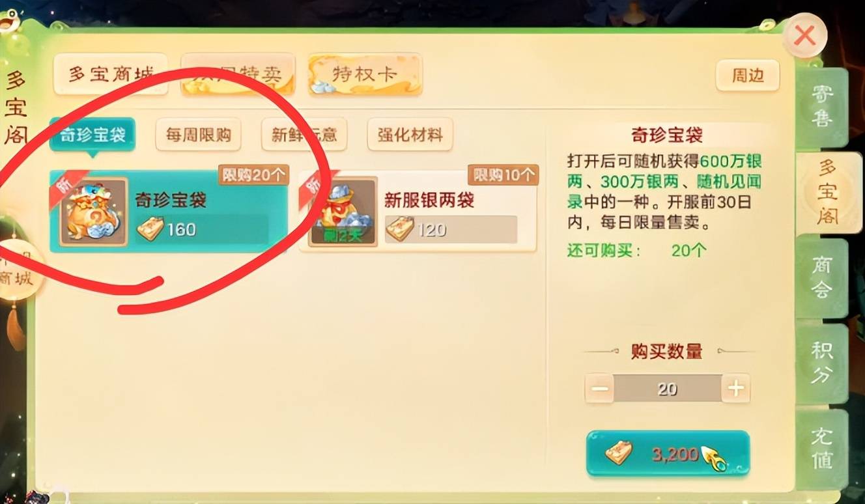This screenshot has width=865, height=504.
Task: Select the 新鲜玩意 category
Action: click(304, 135)
